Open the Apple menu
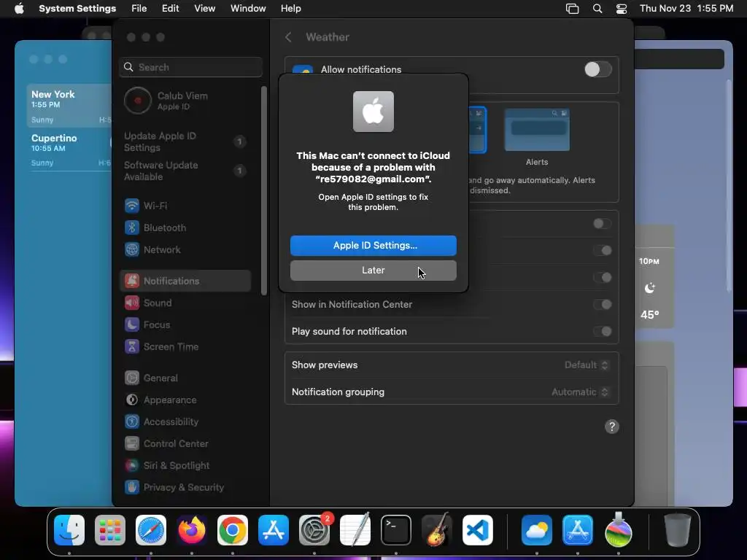Screen dimensions: 747x560 point(19,9)
